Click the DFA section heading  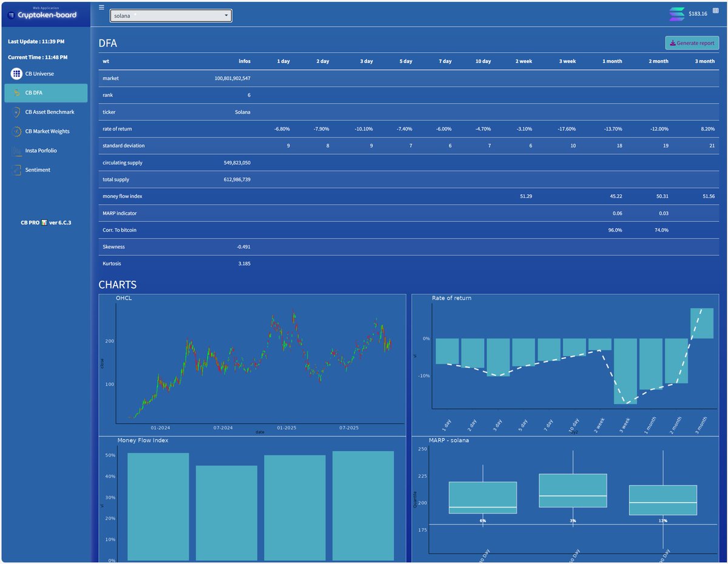[108, 44]
